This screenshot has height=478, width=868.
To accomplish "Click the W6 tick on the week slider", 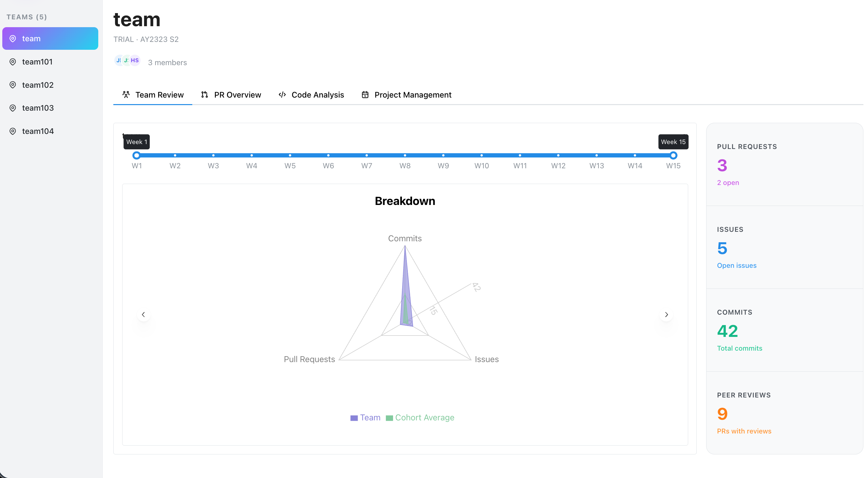I will click(x=329, y=155).
